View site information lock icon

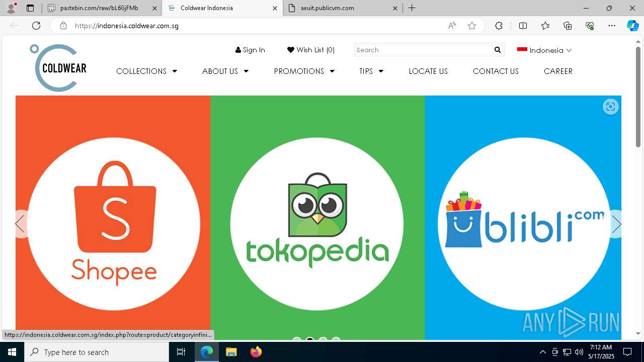63,26
